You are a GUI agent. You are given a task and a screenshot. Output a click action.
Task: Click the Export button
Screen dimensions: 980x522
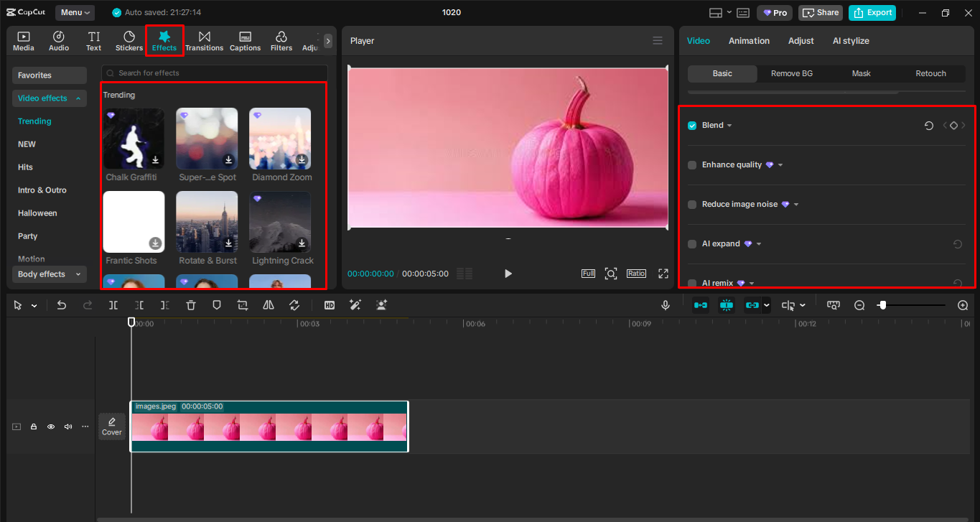click(872, 12)
